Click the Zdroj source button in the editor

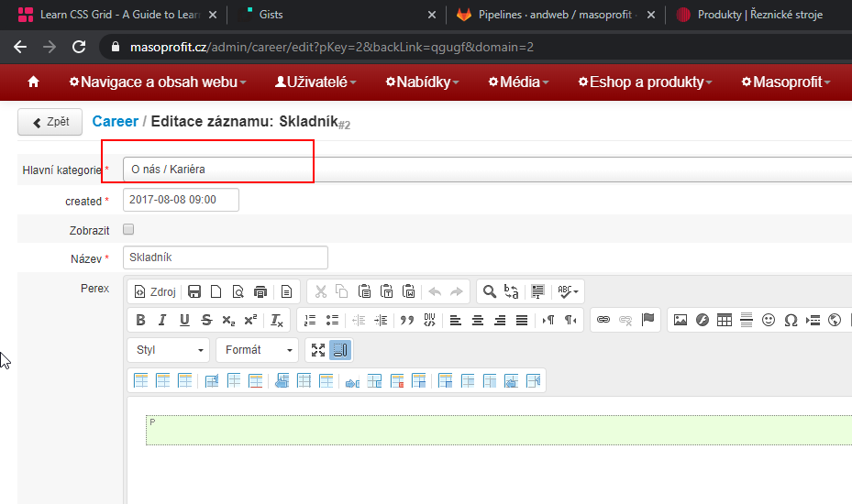pyautogui.click(x=155, y=291)
